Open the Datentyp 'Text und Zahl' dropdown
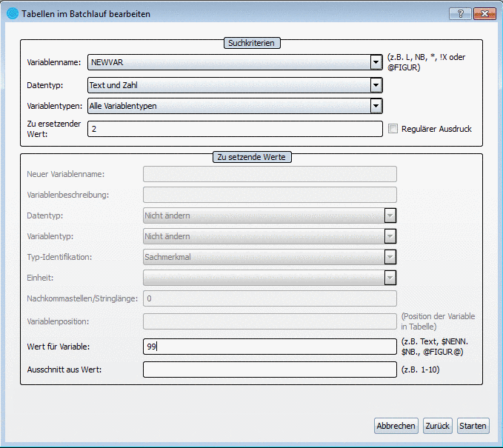503x448 pixels. click(x=376, y=85)
